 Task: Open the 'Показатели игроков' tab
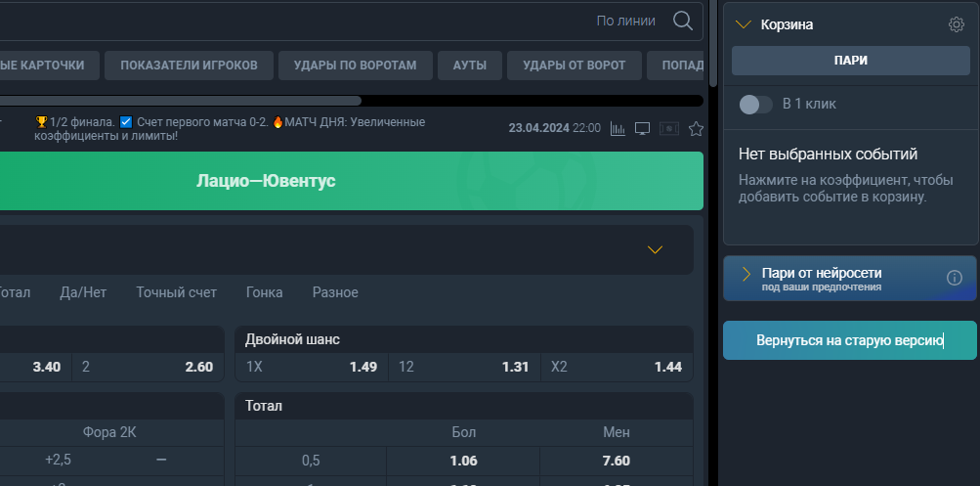pos(189,66)
